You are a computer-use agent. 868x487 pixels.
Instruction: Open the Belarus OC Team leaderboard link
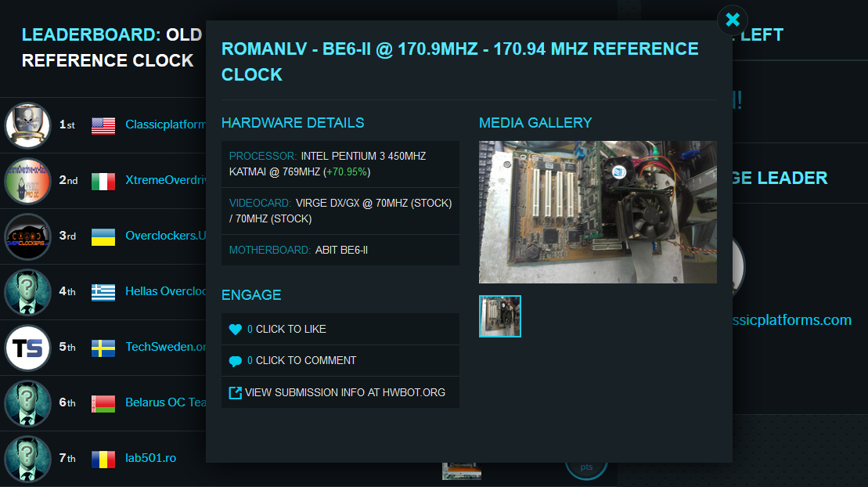coord(165,402)
